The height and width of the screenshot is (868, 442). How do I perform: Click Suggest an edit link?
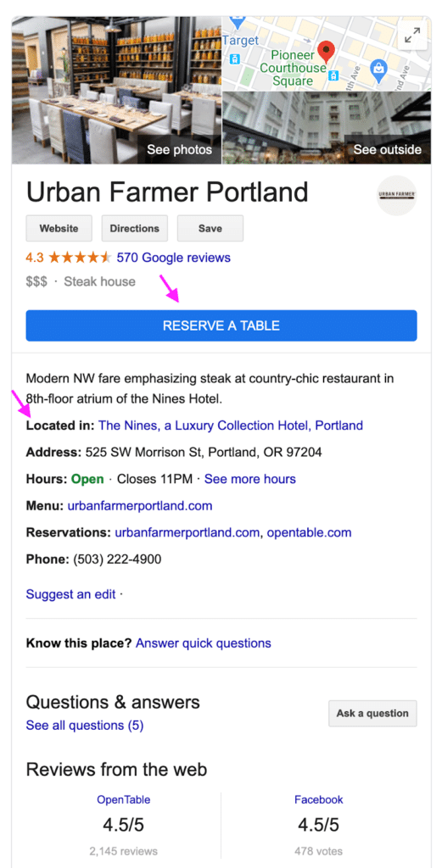point(71,594)
